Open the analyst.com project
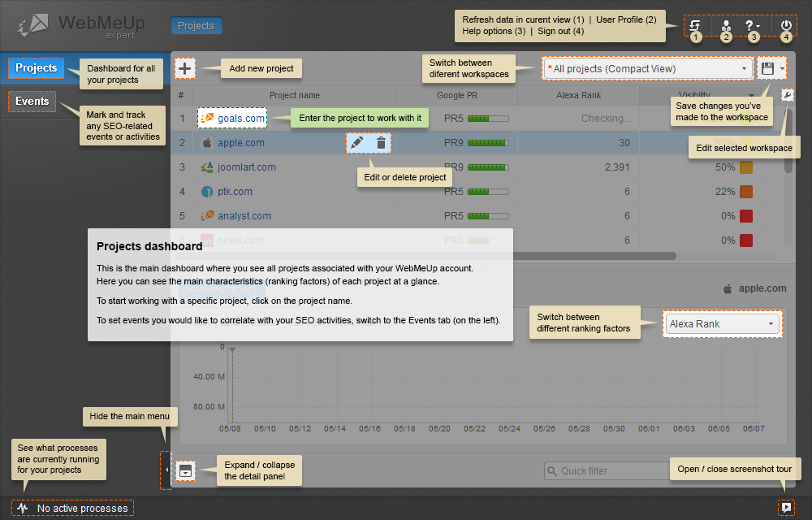This screenshot has height=520, width=812. click(244, 216)
